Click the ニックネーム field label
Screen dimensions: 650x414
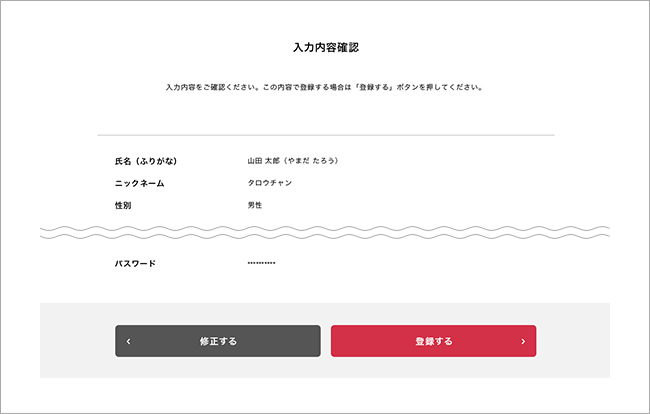coord(140,183)
